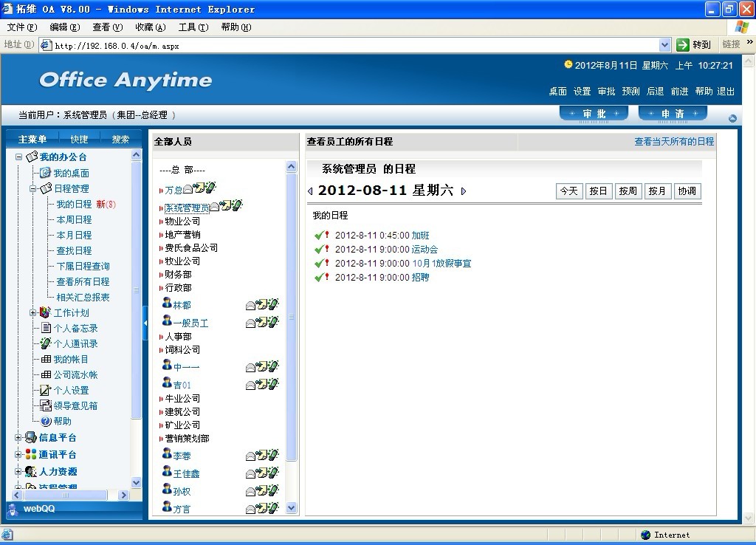This screenshot has height=545, width=756.
Task: Click the webQQ icon at bottom left
Action: click(13, 509)
